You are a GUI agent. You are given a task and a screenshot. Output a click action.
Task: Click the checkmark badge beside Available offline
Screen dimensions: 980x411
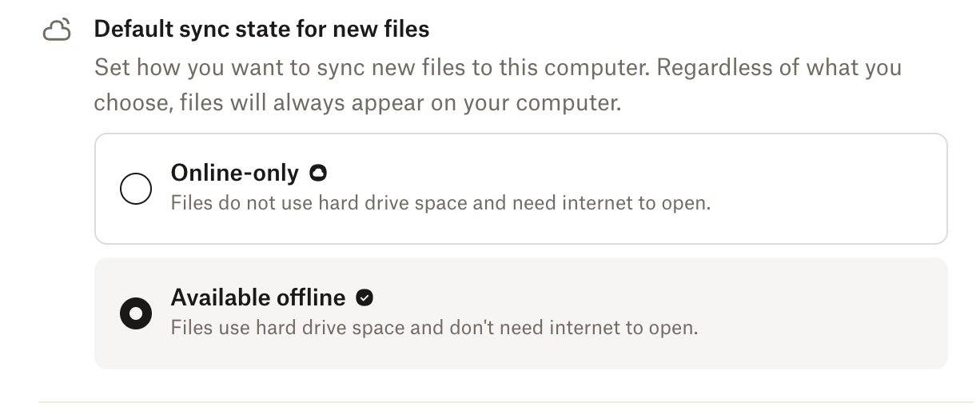click(365, 298)
